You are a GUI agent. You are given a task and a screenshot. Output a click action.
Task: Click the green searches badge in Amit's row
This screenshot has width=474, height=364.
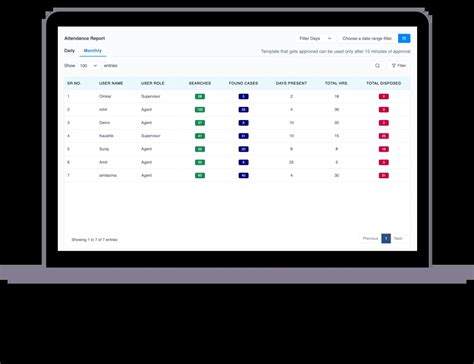point(200,162)
